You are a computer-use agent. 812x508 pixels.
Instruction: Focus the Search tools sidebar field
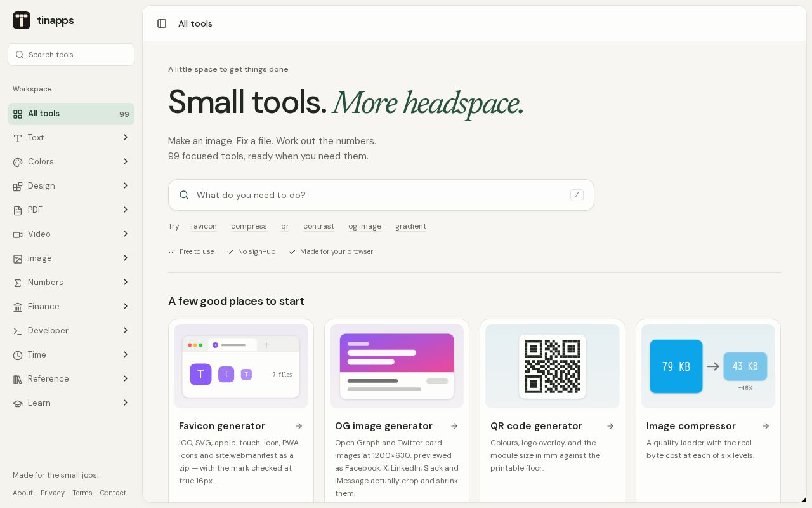click(x=71, y=55)
